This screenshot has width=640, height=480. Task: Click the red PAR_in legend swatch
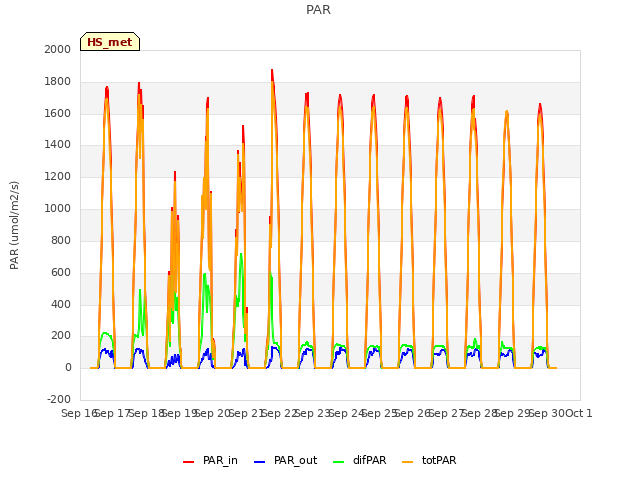189,462
